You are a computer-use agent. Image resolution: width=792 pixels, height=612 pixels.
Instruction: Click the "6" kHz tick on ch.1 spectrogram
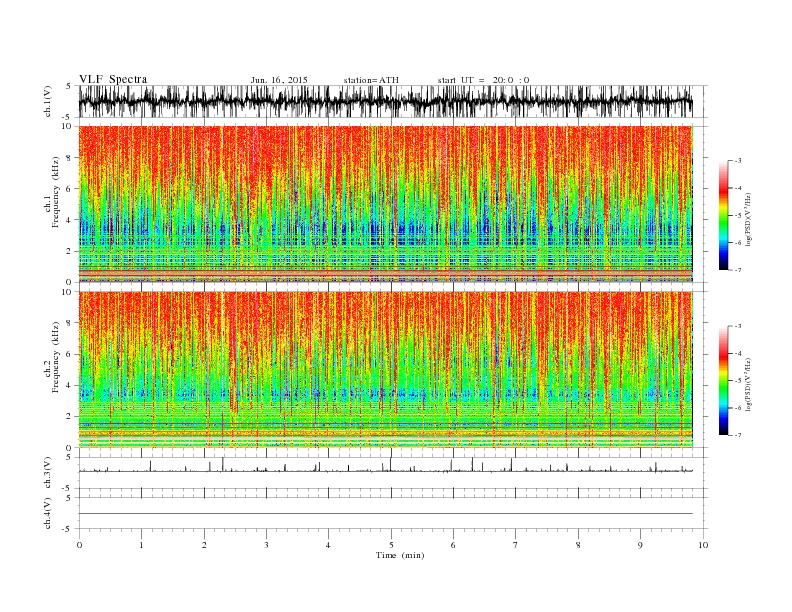[70, 188]
